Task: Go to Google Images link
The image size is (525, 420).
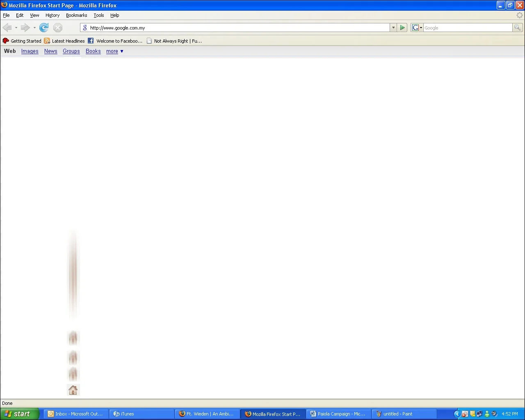Action: (x=30, y=51)
